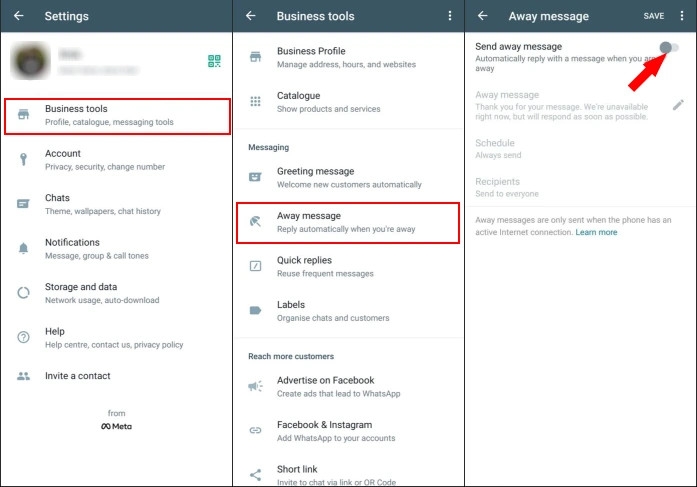Open the Help entry in Settings
Viewport: 697px width, 487px height.
[116, 338]
